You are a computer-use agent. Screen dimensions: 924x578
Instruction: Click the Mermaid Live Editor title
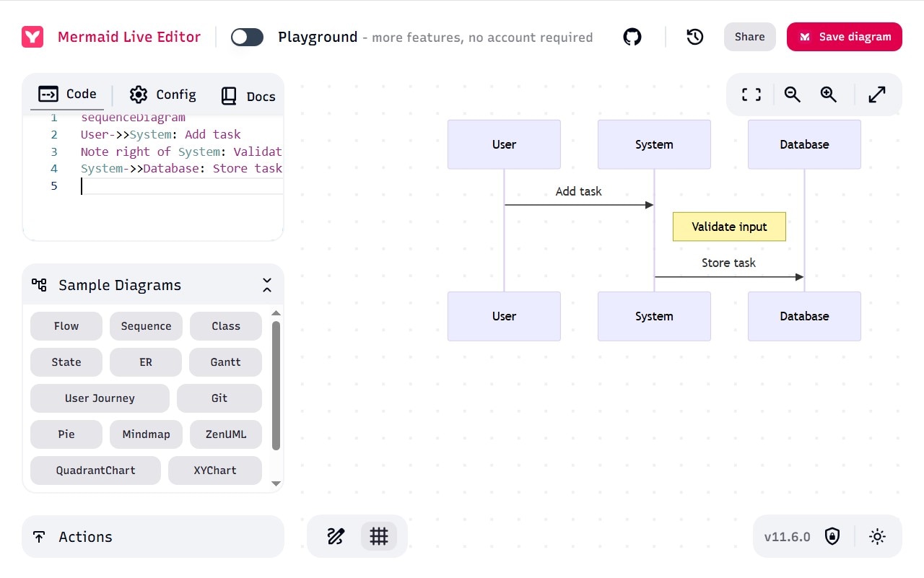(129, 37)
